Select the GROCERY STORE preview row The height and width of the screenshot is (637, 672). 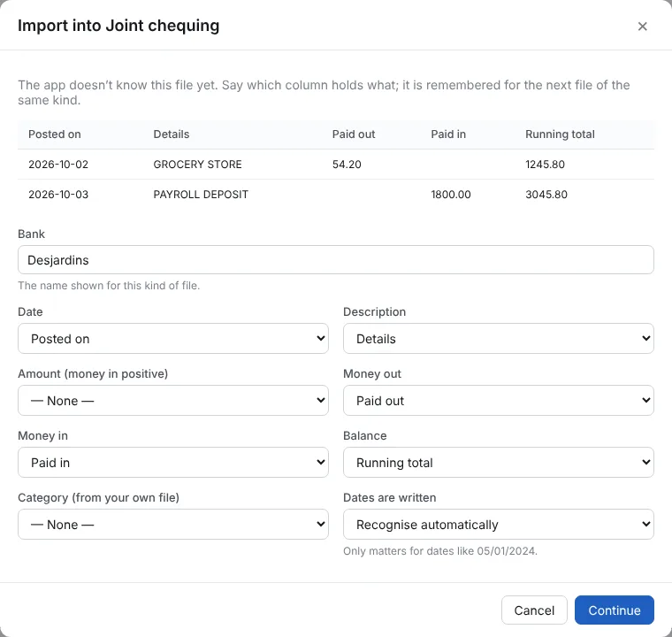336,165
